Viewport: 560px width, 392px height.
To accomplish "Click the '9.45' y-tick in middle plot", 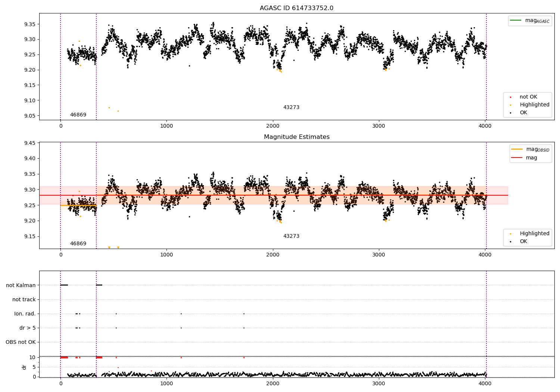I will (29, 143).
